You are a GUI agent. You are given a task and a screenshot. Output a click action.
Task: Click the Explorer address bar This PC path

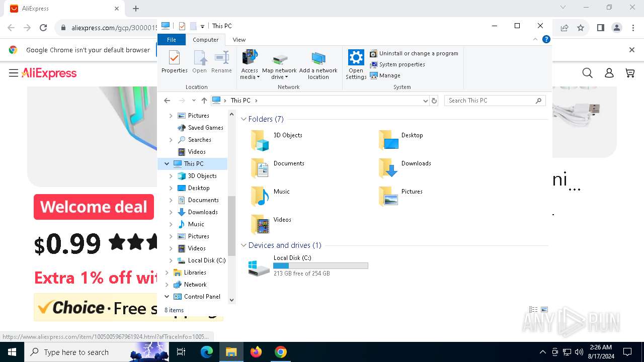click(x=240, y=101)
